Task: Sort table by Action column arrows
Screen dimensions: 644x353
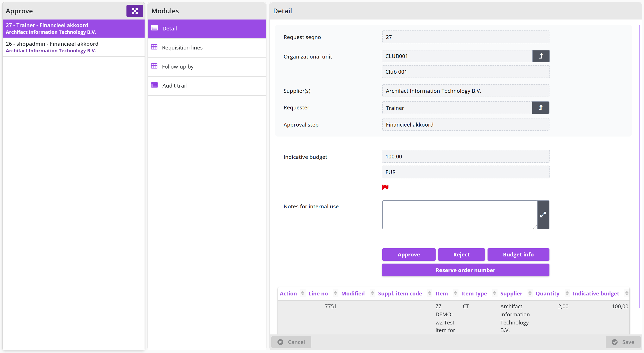Action: click(302, 293)
